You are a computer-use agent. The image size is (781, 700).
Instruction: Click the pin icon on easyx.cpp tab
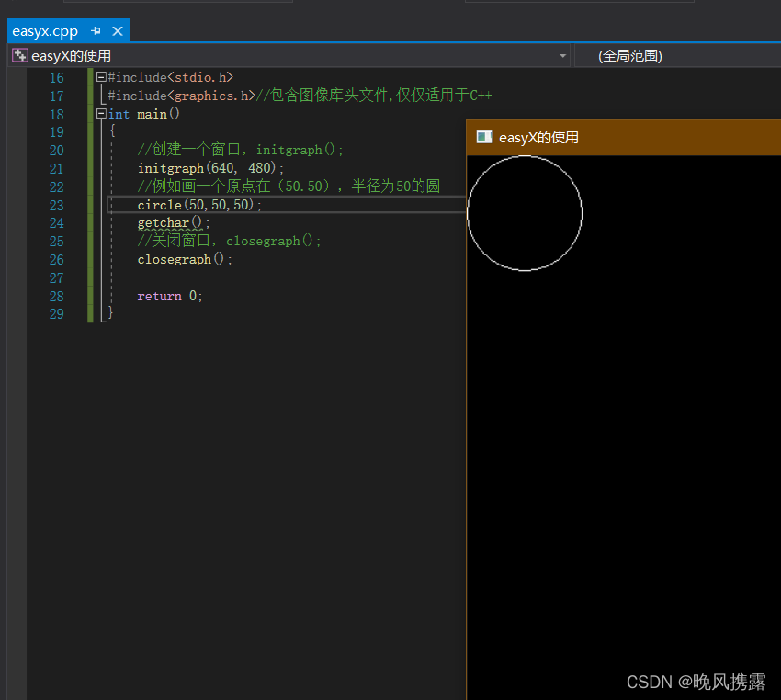[96, 30]
